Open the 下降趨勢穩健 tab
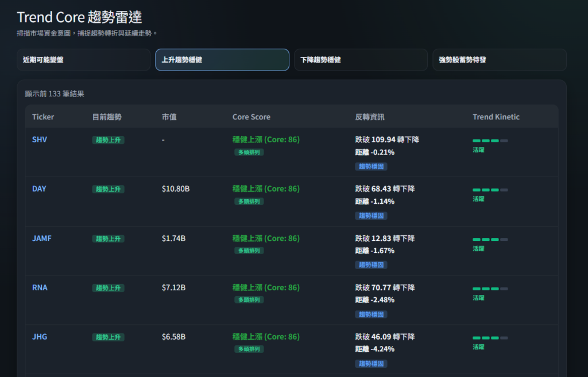588x377 pixels. (x=361, y=60)
